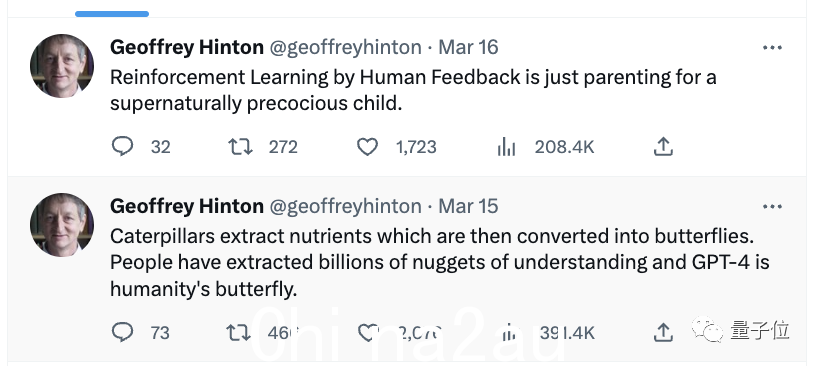Share the Mar 15 butterfly tweet
The image size is (816, 366).
pos(663,332)
